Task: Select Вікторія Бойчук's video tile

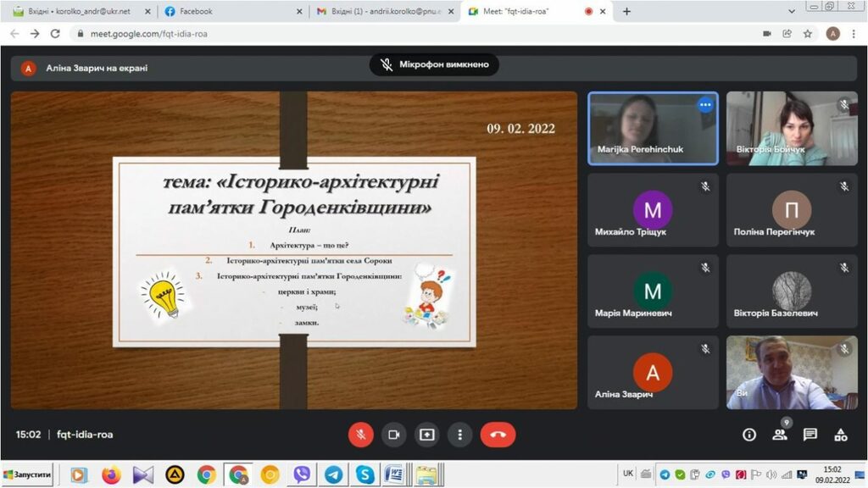Action: pyautogui.click(x=779, y=127)
